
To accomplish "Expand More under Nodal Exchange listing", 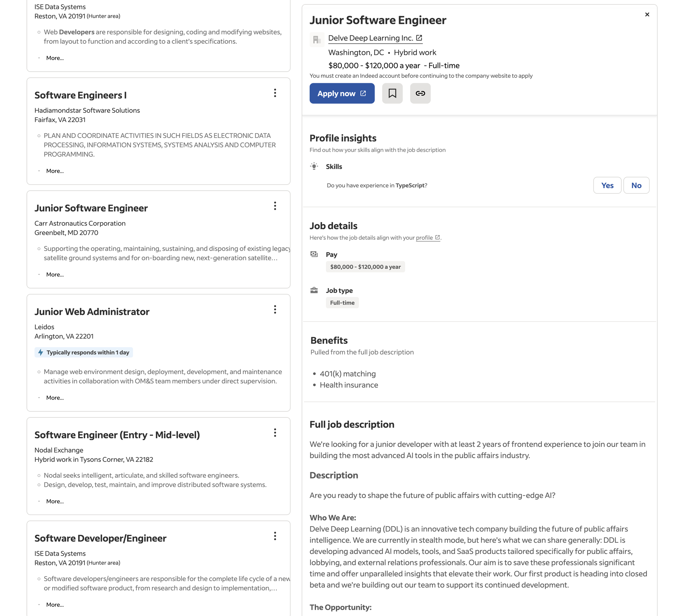I will coord(55,502).
